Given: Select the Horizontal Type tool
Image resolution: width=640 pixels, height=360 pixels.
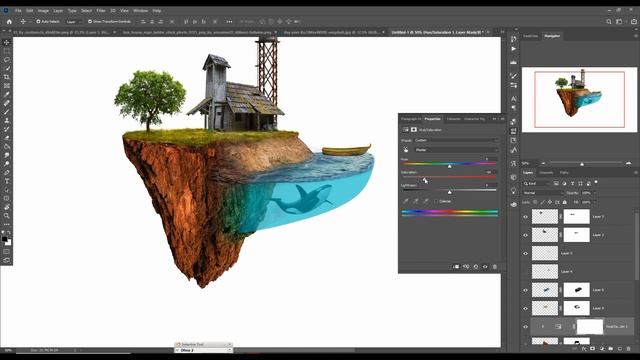Looking at the screenshot, I should [x=7, y=181].
